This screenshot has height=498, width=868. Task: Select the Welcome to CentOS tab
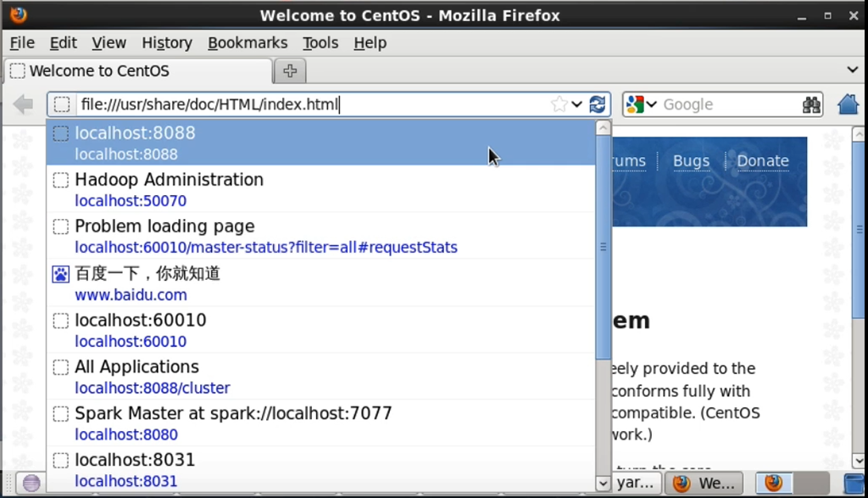pyautogui.click(x=138, y=71)
